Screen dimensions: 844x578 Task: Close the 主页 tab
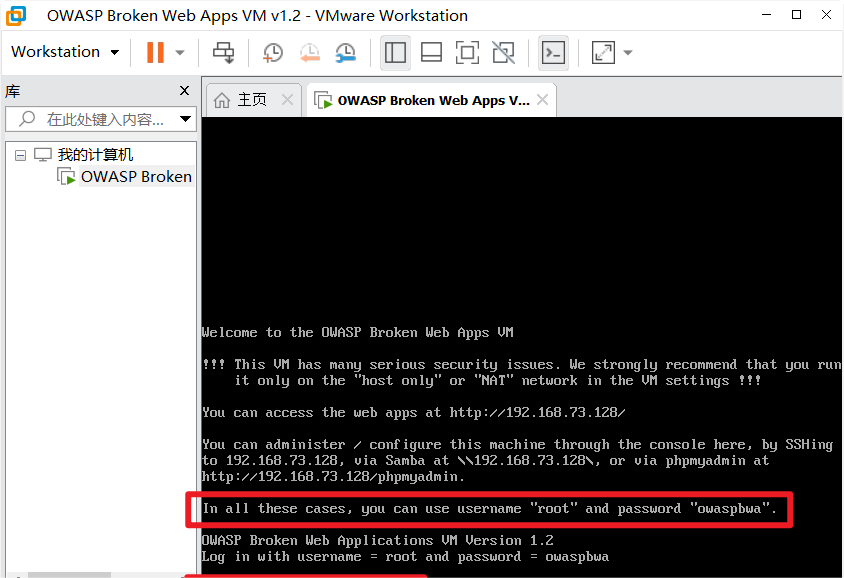coord(288,100)
